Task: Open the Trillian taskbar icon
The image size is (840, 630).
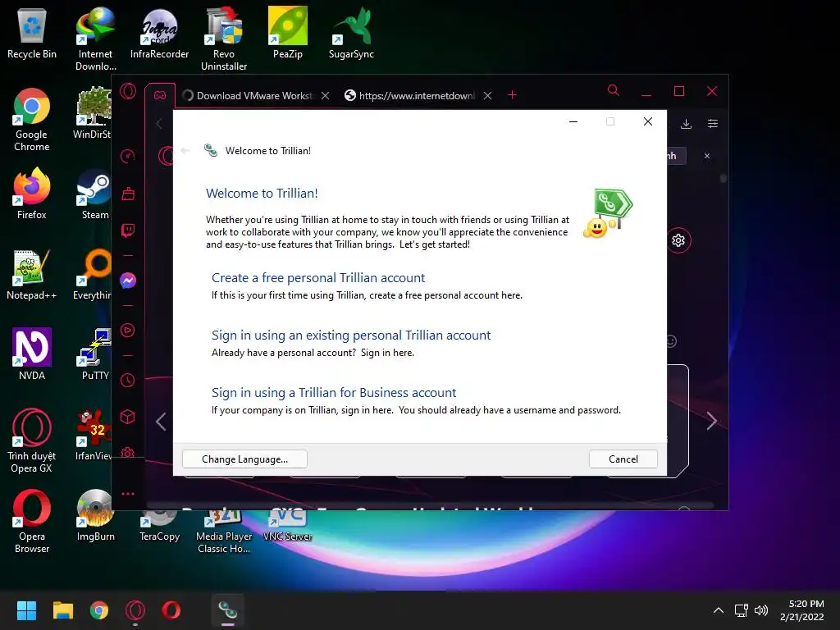Action: pos(228,610)
